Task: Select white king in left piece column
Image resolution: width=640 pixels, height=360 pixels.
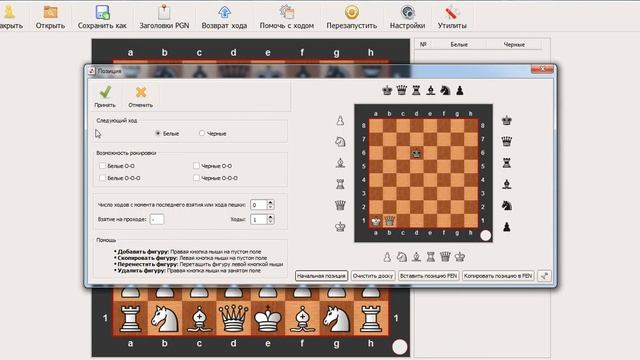Action: point(340,227)
